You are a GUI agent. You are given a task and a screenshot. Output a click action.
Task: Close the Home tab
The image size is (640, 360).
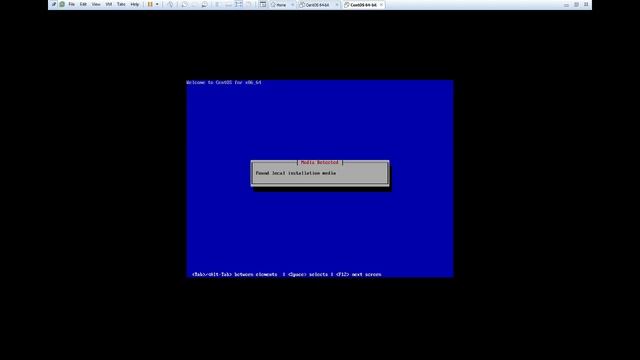(x=292, y=5)
